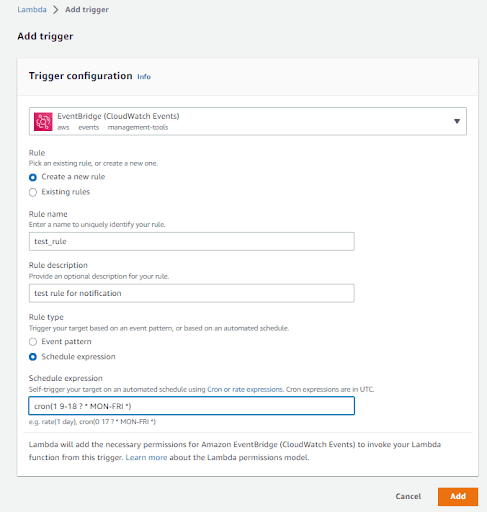Click the aws tag under EventBridge
487x512 pixels.
[63, 128]
